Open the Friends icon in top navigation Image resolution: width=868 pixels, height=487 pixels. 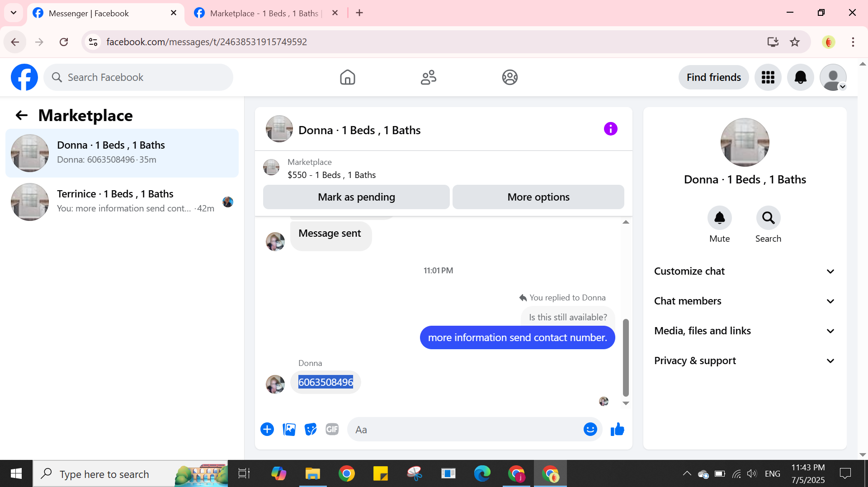[x=428, y=77]
